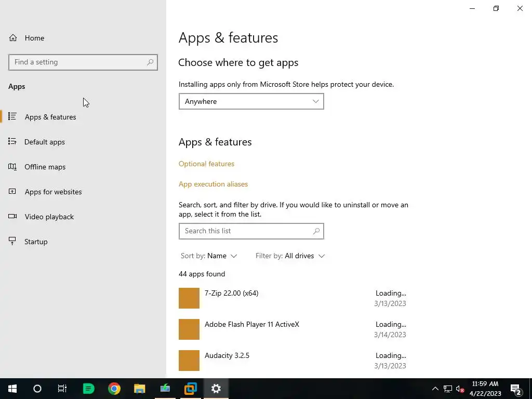
Task: Open the app with green pen icon in taskbar
Action: coord(165,389)
